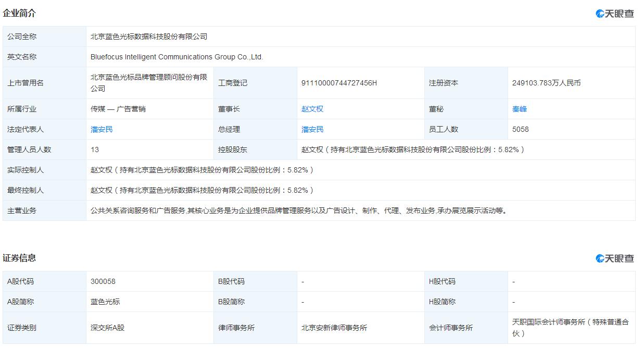Select security type 深交所A股
The height and width of the screenshot is (348, 644).
coord(108,328)
